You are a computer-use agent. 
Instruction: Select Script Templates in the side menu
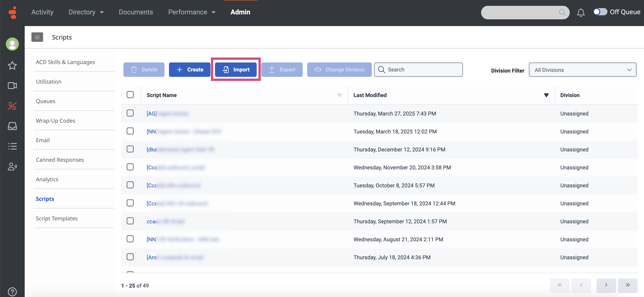57,218
